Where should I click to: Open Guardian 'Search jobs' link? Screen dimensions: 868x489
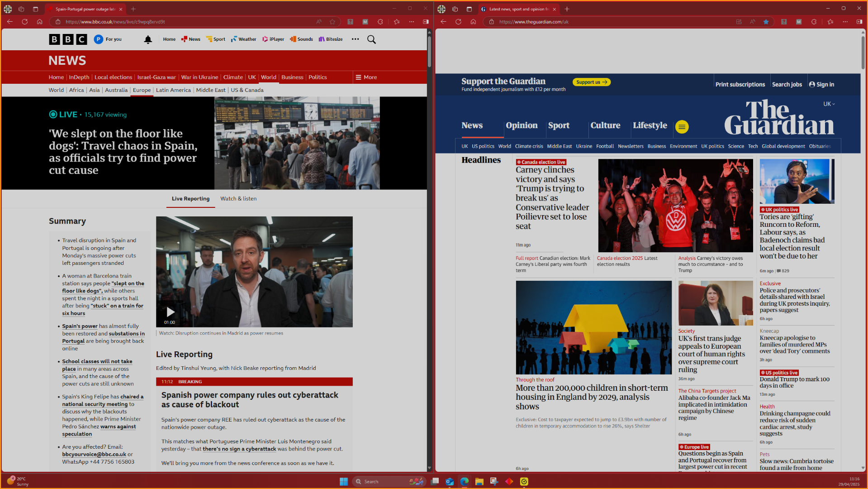tap(787, 85)
